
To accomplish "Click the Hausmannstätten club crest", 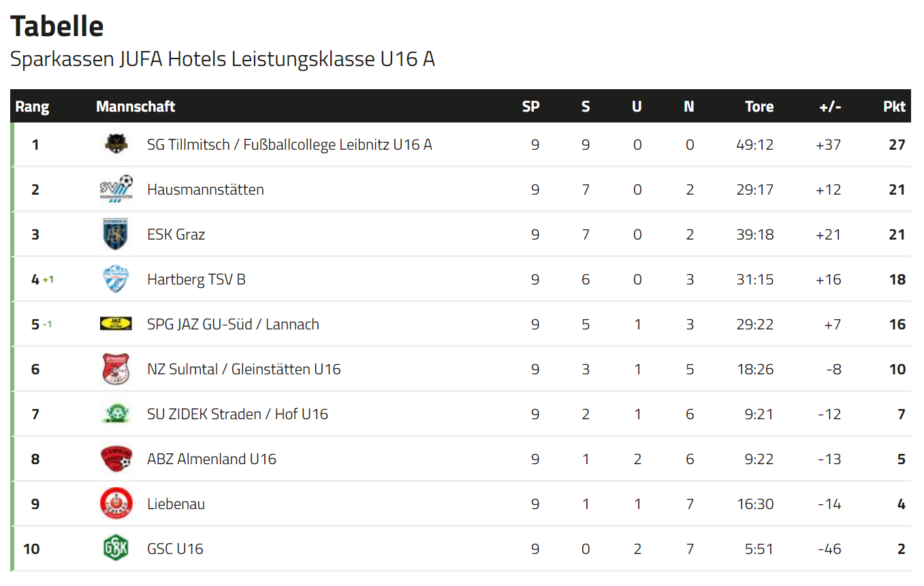I will click(x=116, y=189).
